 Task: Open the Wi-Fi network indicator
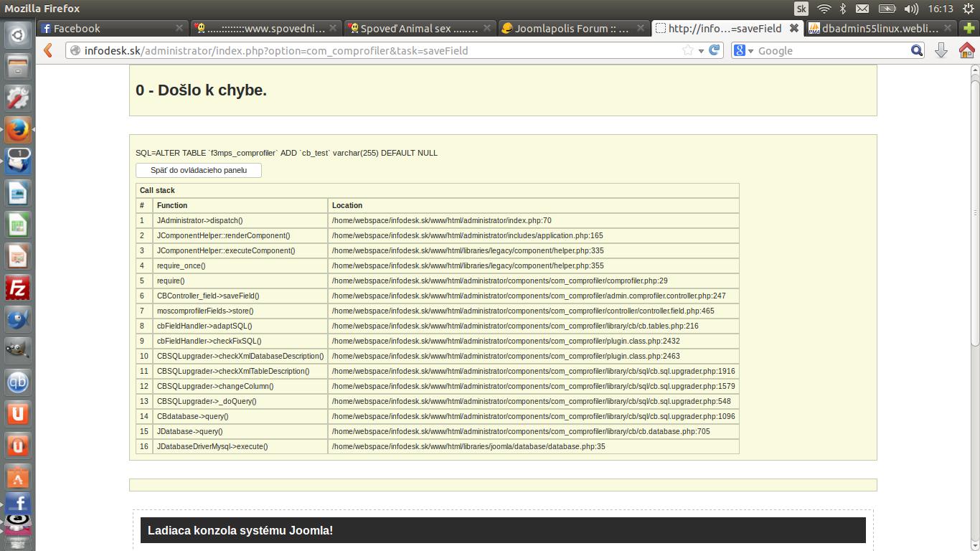[824, 9]
